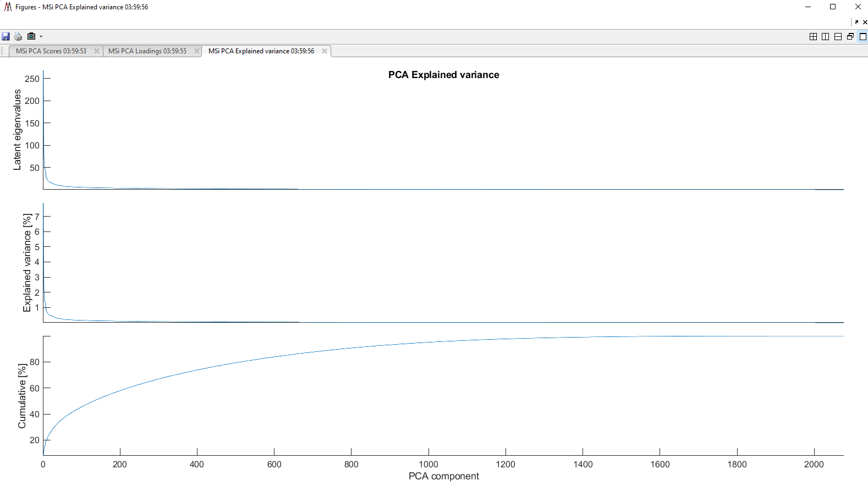
Task: Print the figure using the printer icon
Action: click(x=18, y=36)
